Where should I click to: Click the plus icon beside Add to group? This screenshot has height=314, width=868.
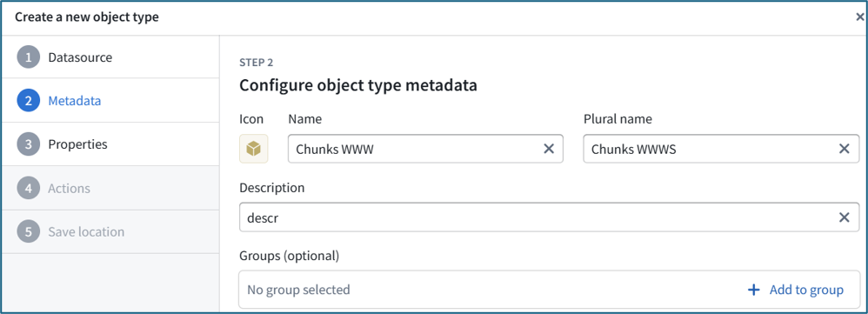[753, 290]
